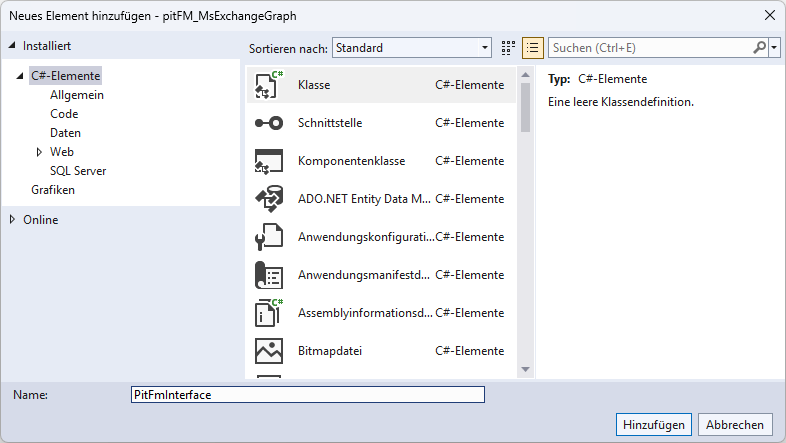The height and width of the screenshot is (443, 786).
Task: Click into the Name text field
Action: [x=307, y=395]
